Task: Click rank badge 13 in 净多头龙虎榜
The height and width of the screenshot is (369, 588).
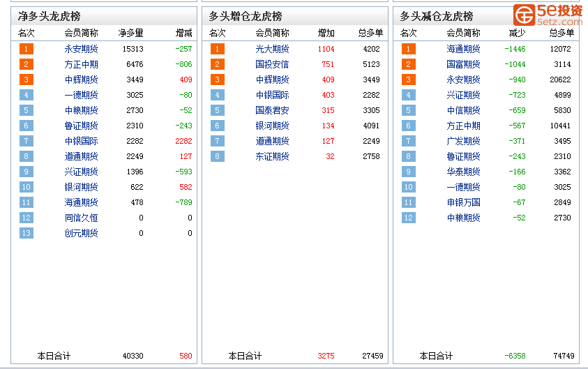Action: click(27, 233)
